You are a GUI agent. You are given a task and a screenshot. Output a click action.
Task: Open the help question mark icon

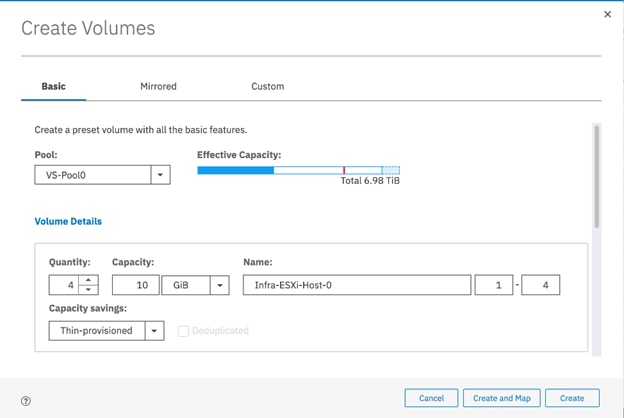(x=26, y=401)
